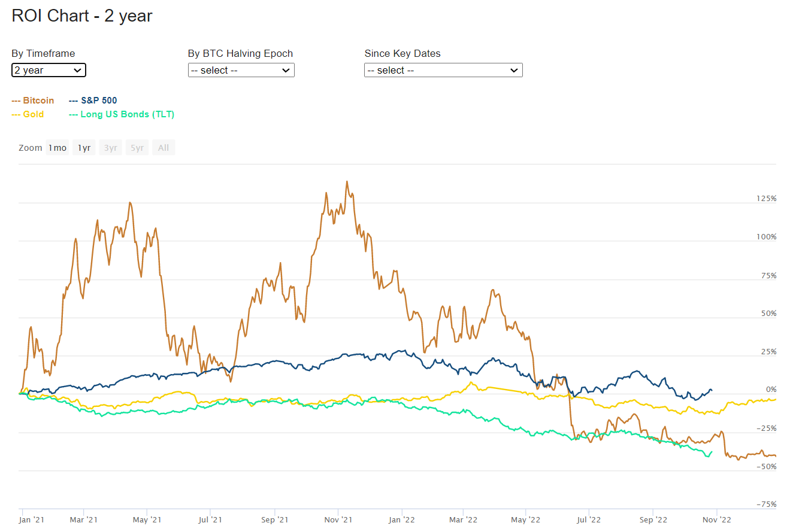796x532 pixels.
Task: Click the −75% y-axis label
Action: tap(766, 504)
